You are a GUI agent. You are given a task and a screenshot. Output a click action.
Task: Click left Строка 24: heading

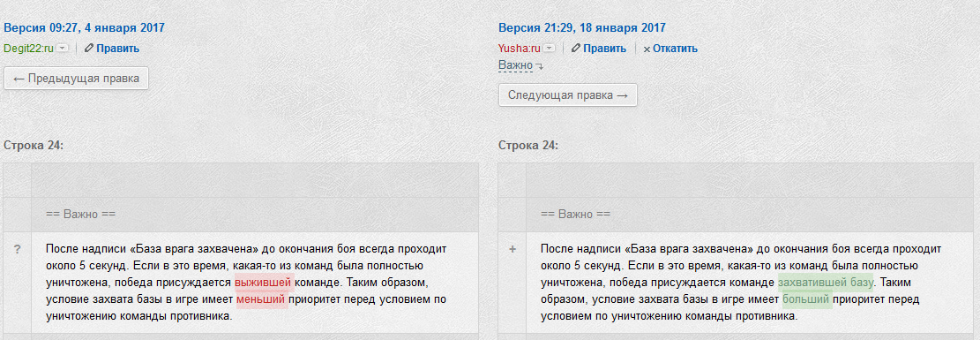(x=34, y=145)
